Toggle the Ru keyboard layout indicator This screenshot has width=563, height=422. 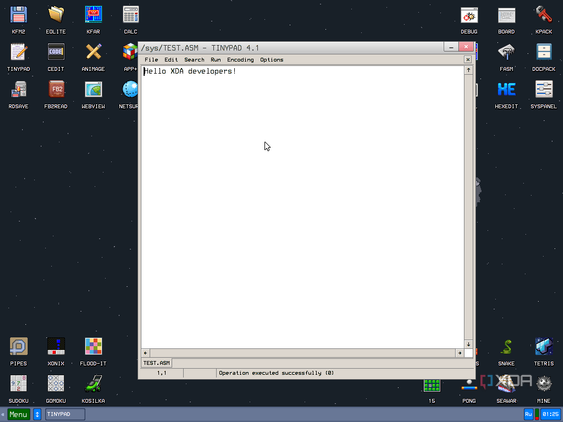click(528, 414)
